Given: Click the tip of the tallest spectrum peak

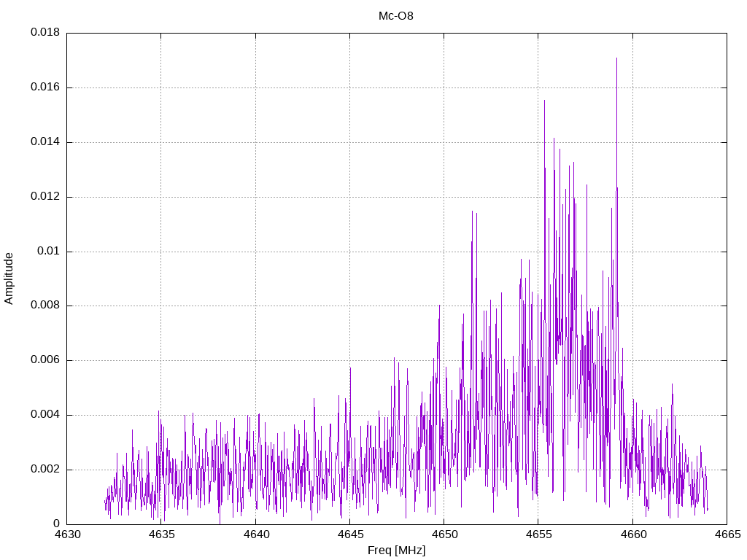Looking at the screenshot, I should pyautogui.click(x=616, y=58).
